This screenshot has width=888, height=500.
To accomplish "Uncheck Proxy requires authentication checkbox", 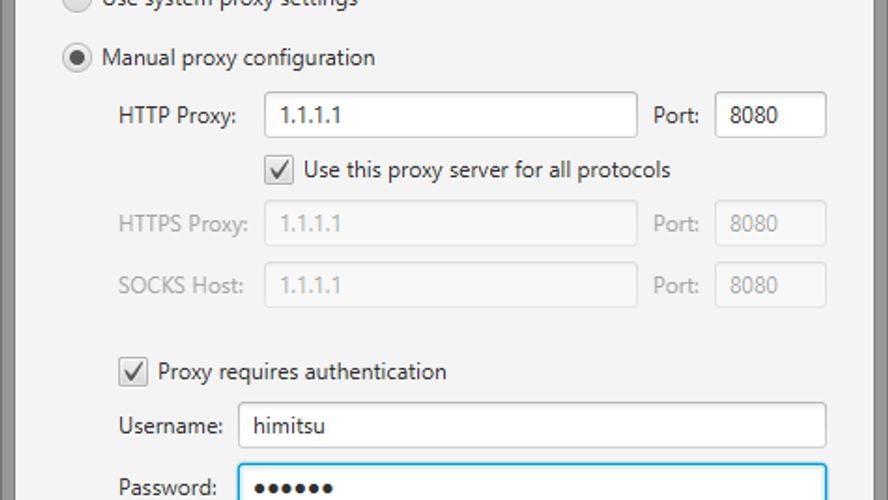I will [x=133, y=372].
